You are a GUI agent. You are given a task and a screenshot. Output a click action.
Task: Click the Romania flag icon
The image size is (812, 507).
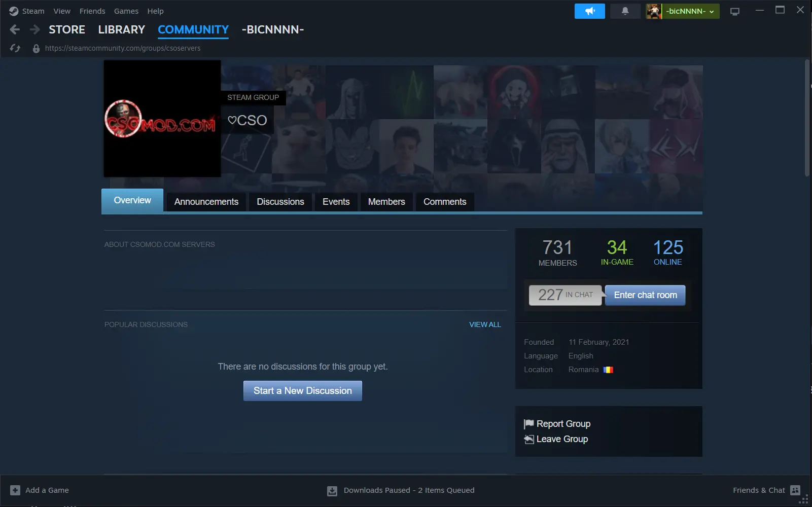tap(608, 370)
